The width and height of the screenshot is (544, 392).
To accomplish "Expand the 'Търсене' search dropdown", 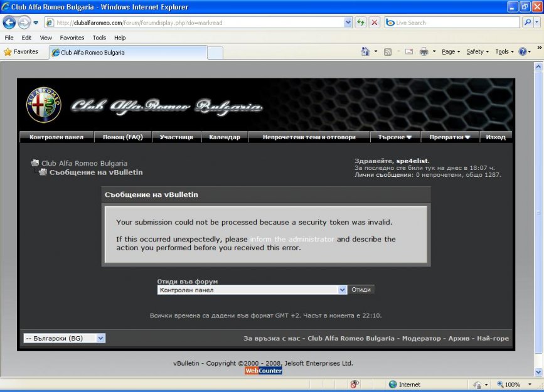I will [395, 137].
